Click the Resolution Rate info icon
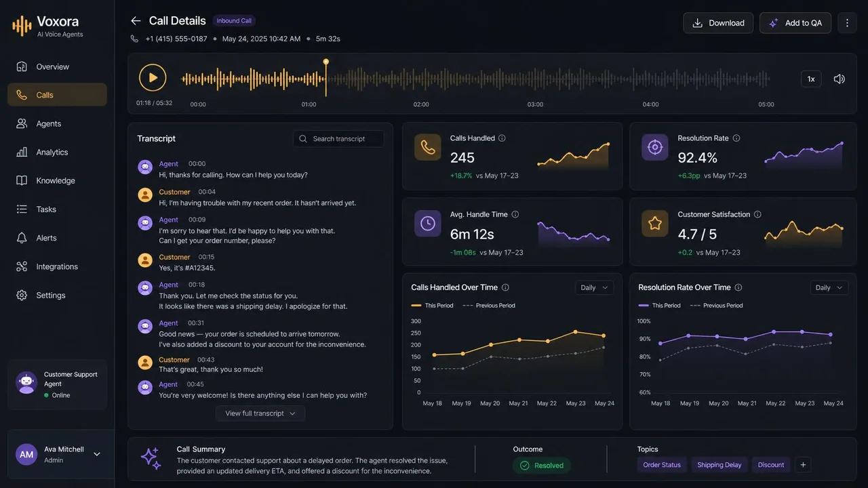 click(736, 138)
